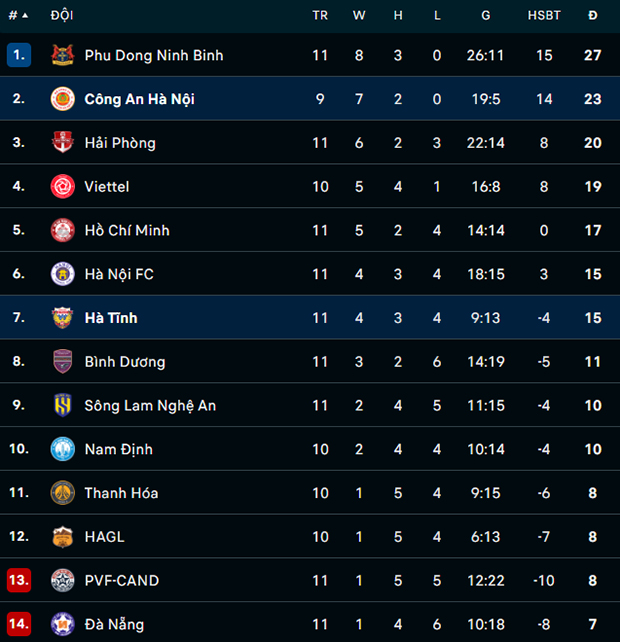Screen dimensions: 620x642
Task: Click the Đà Nẵng team logo
Action: (x=63, y=624)
